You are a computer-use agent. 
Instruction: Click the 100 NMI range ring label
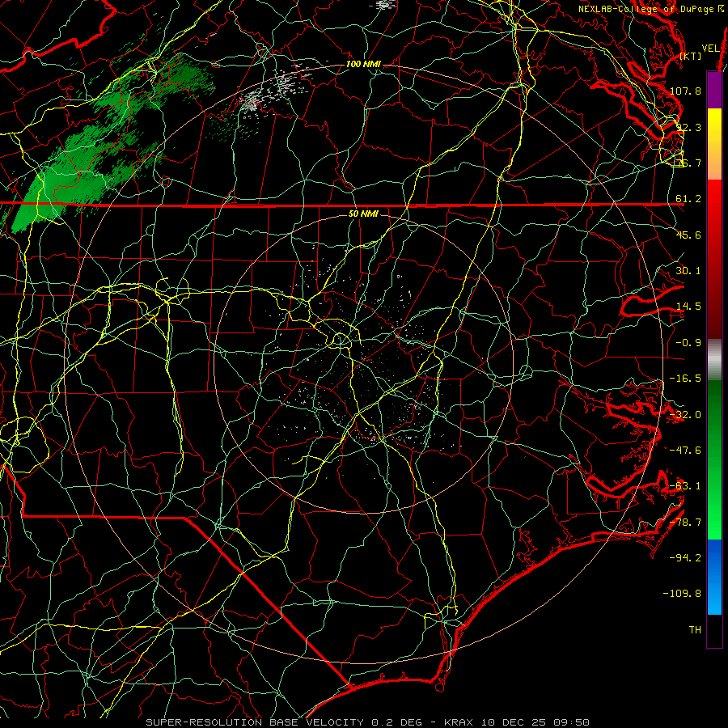click(363, 64)
